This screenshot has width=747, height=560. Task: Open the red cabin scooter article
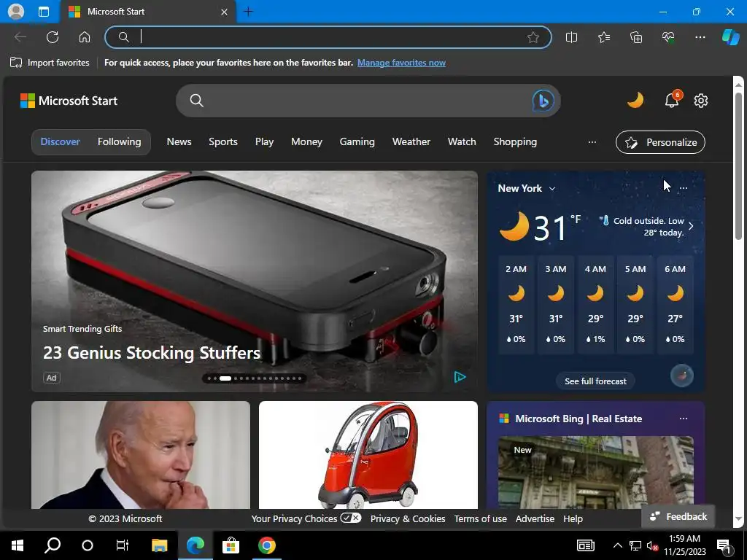point(368,455)
